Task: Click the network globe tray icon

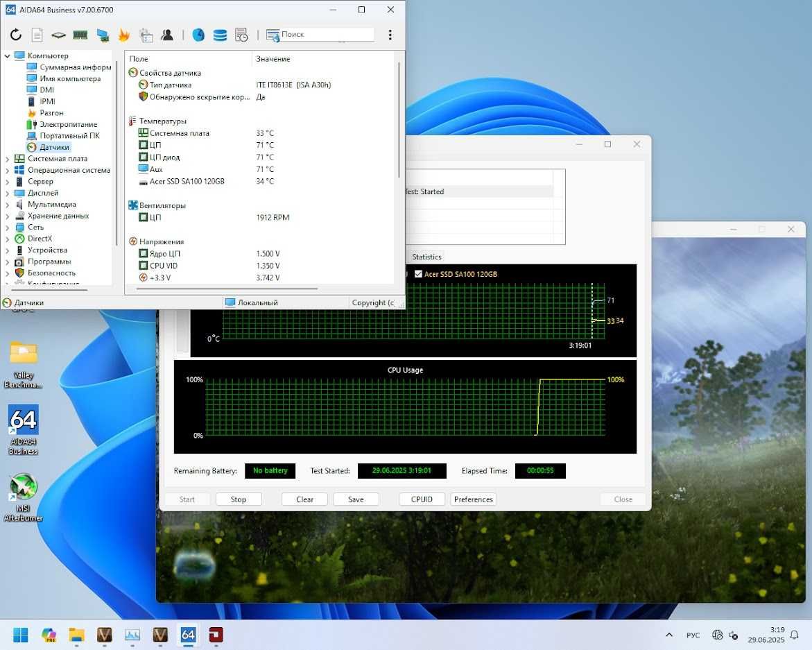Action: (x=717, y=635)
